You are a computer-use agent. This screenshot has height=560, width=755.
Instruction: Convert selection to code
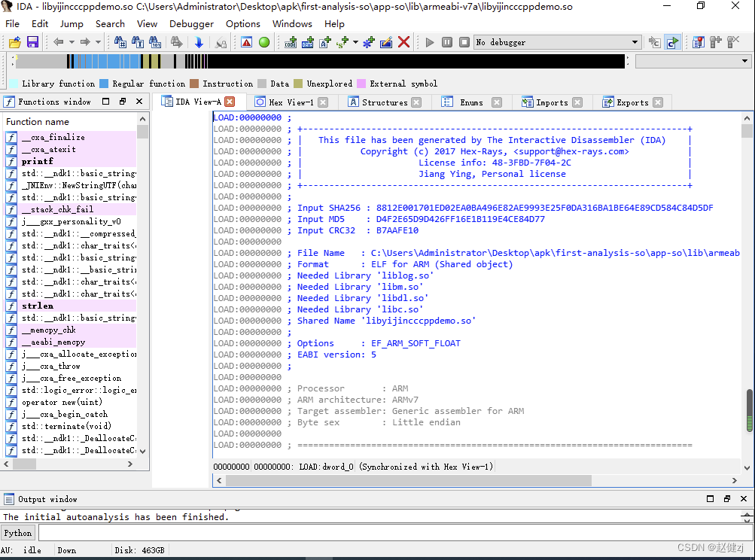coord(289,41)
